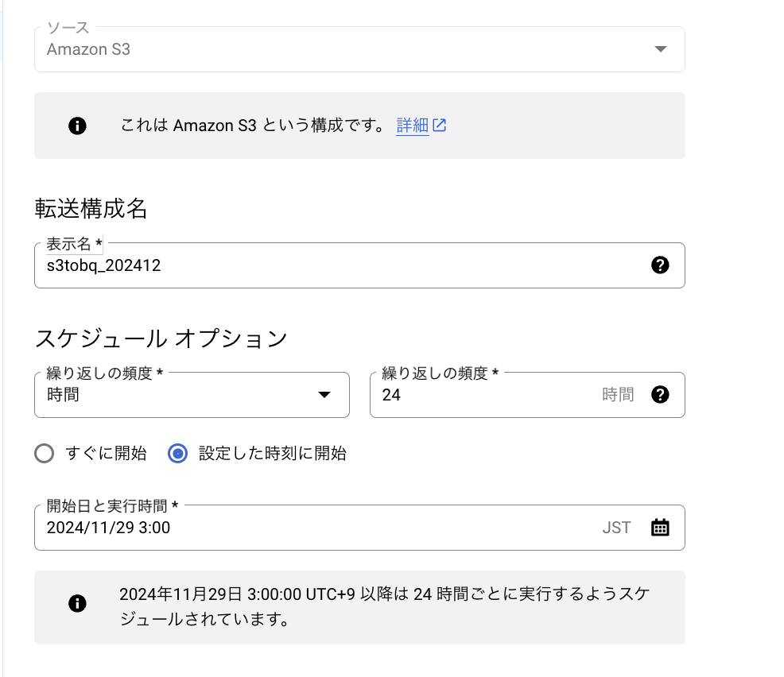Click the スケジュール オプション heading

pos(161,338)
